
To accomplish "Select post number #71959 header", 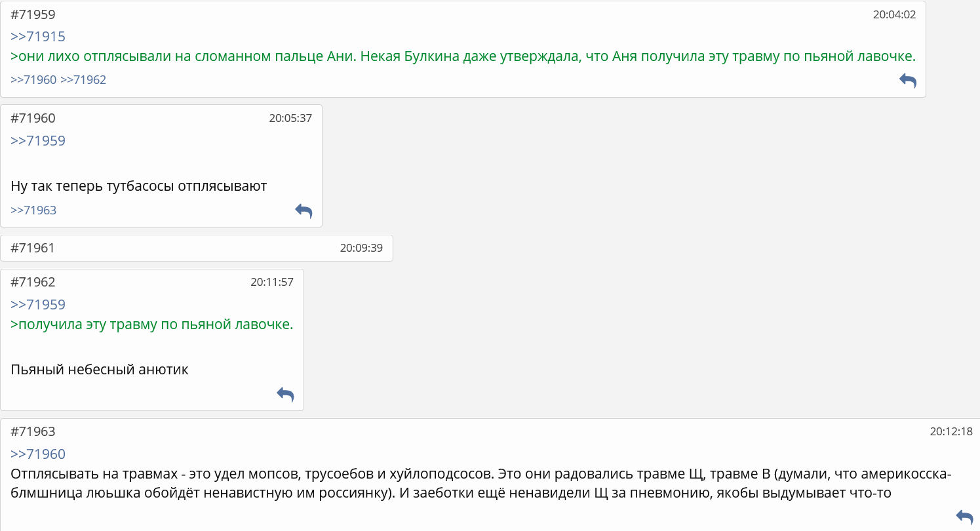I will [x=33, y=14].
